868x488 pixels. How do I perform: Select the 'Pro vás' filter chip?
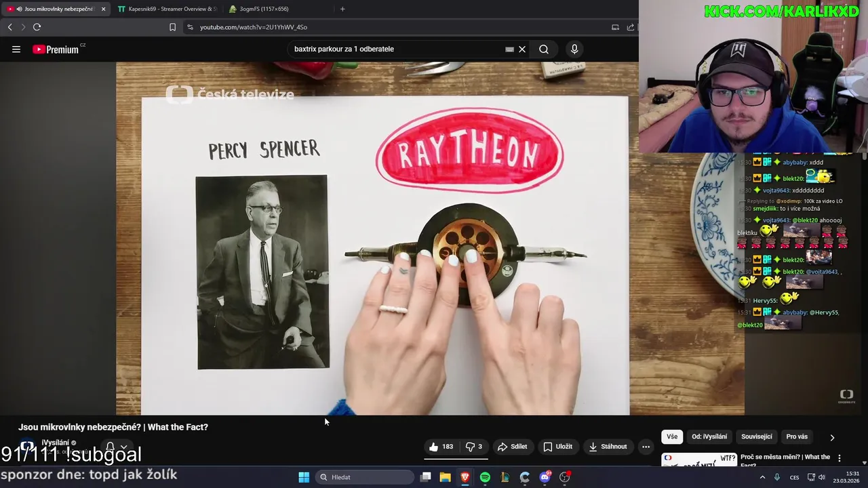[797, 437]
